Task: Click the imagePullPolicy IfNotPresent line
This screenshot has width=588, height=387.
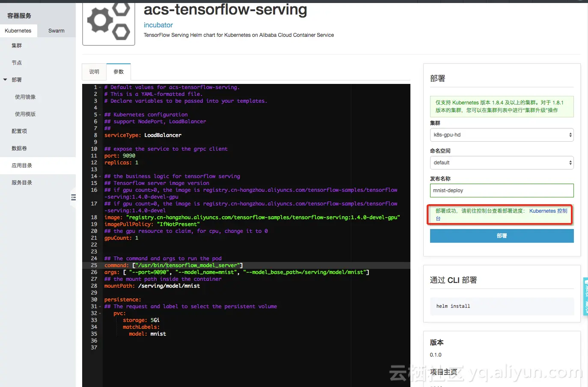Action: (152, 224)
